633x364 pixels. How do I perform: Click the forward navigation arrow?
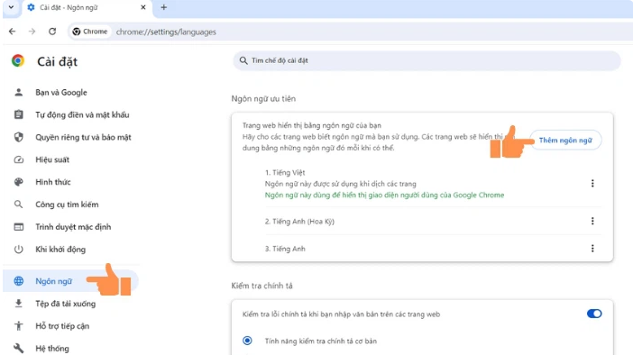pos(32,32)
